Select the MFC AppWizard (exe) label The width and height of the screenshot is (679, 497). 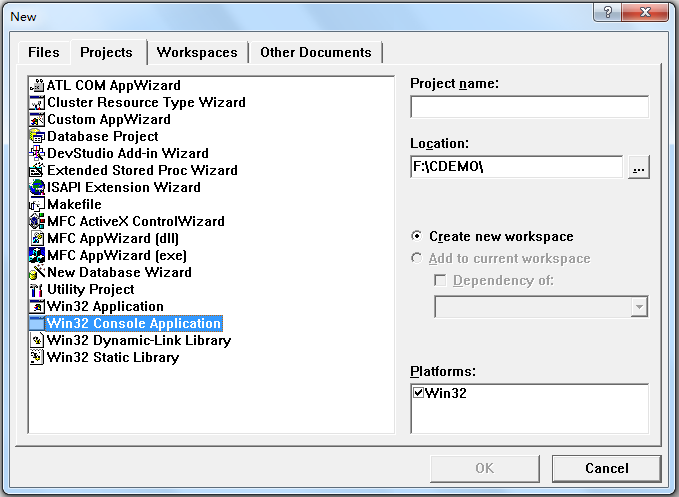(117, 255)
